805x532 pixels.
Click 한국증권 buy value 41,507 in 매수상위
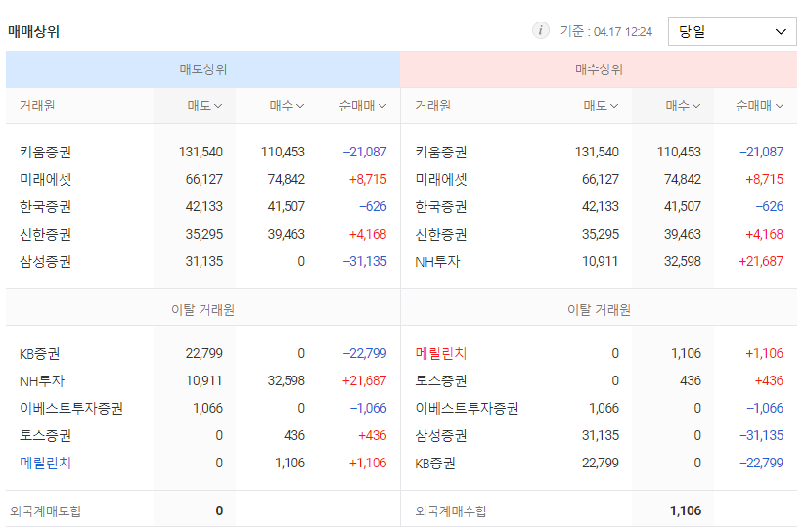tap(683, 207)
